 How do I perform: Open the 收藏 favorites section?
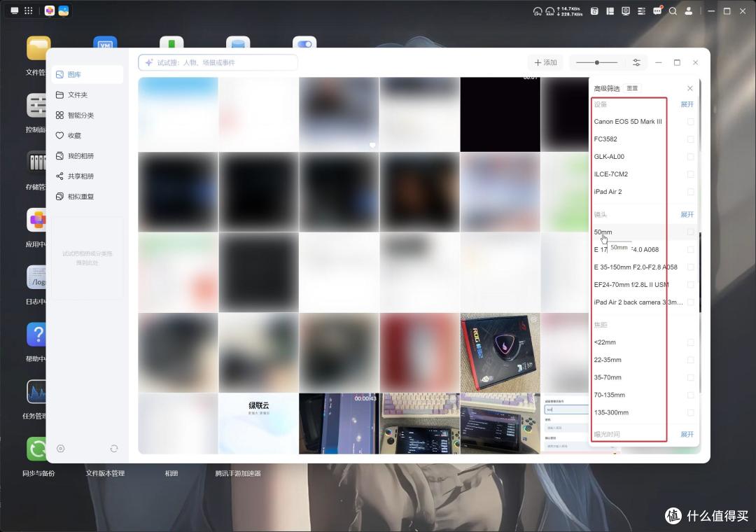[87, 136]
